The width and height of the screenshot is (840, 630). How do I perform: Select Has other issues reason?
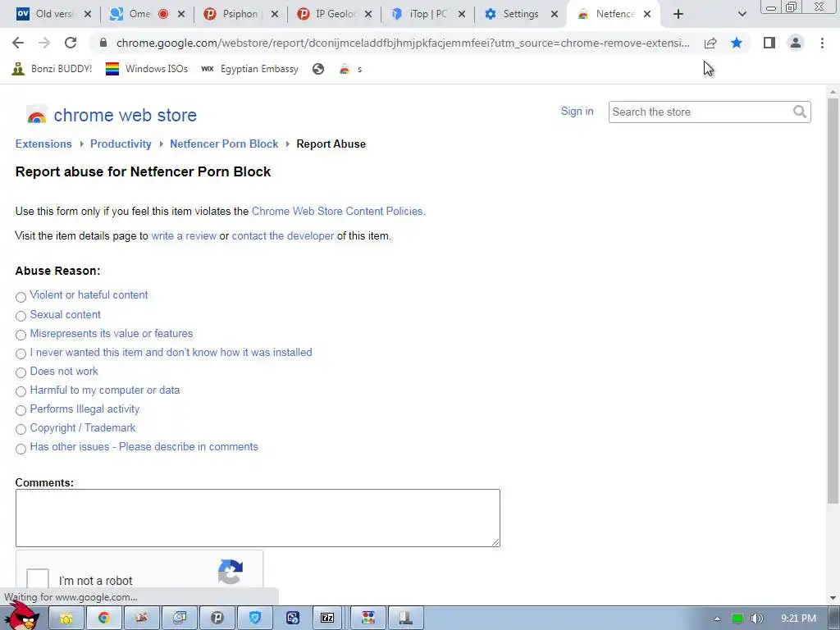[x=21, y=449]
